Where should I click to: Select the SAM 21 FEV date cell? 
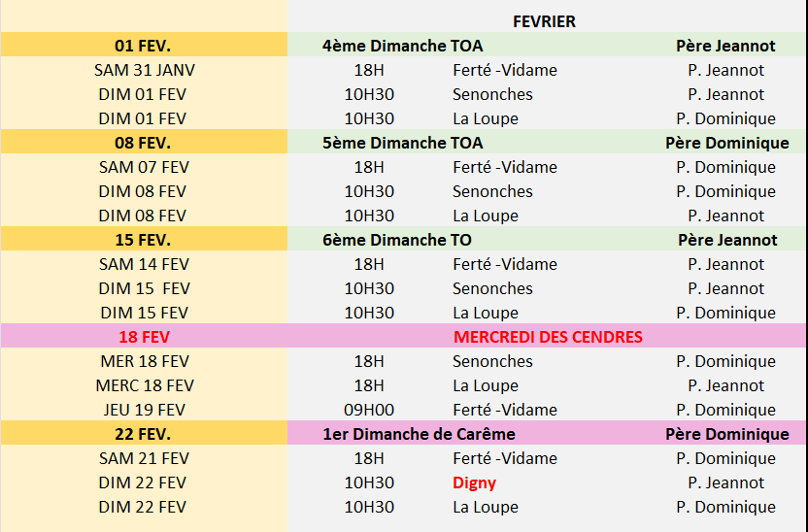coord(143,458)
